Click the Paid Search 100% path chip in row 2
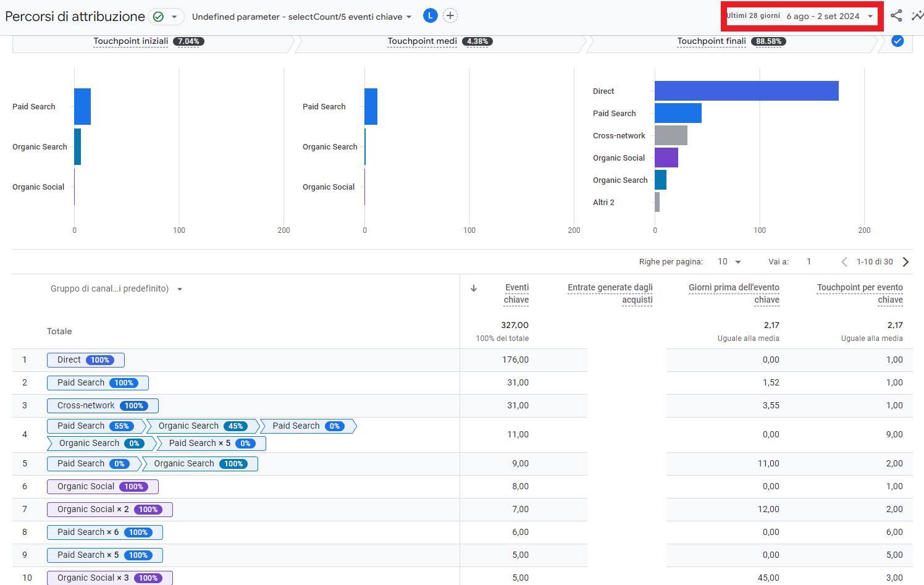This screenshot has width=924, height=585. pyautogui.click(x=98, y=383)
